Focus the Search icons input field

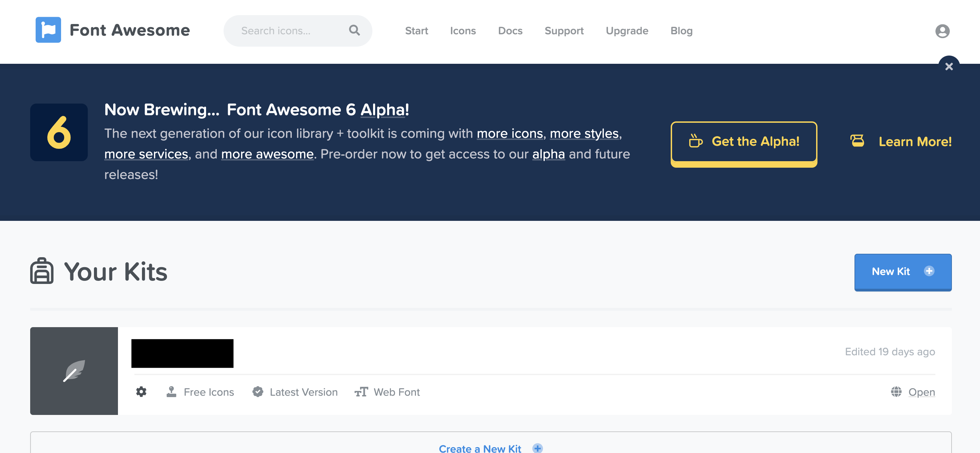298,31
